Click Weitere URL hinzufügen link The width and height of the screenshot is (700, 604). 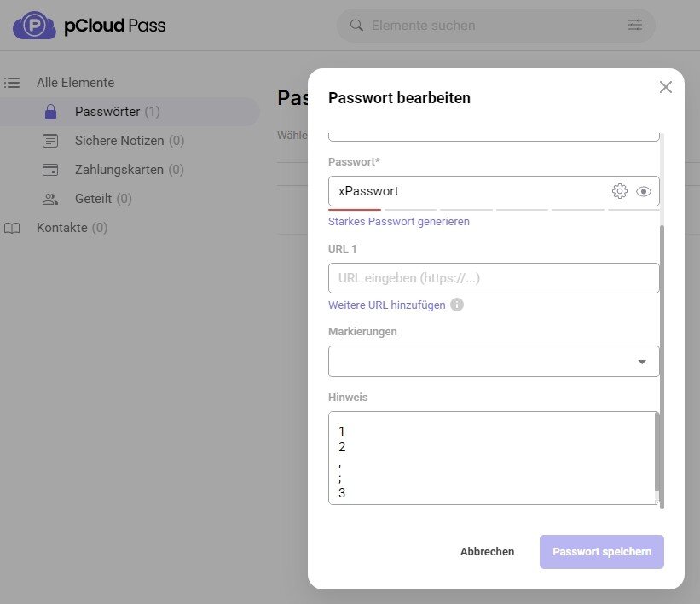tap(386, 305)
